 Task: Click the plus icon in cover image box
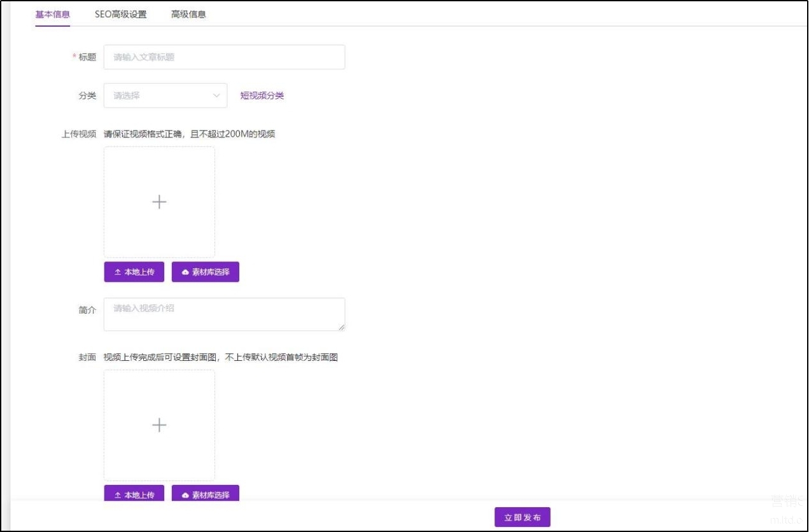pos(159,425)
